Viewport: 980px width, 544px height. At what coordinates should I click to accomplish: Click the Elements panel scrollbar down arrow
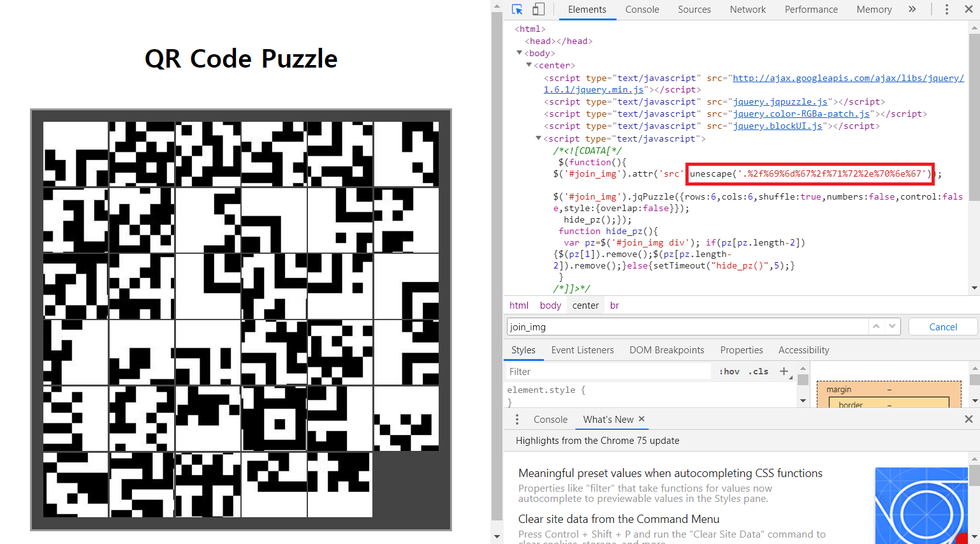pyautogui.click(x=974, y=288)
